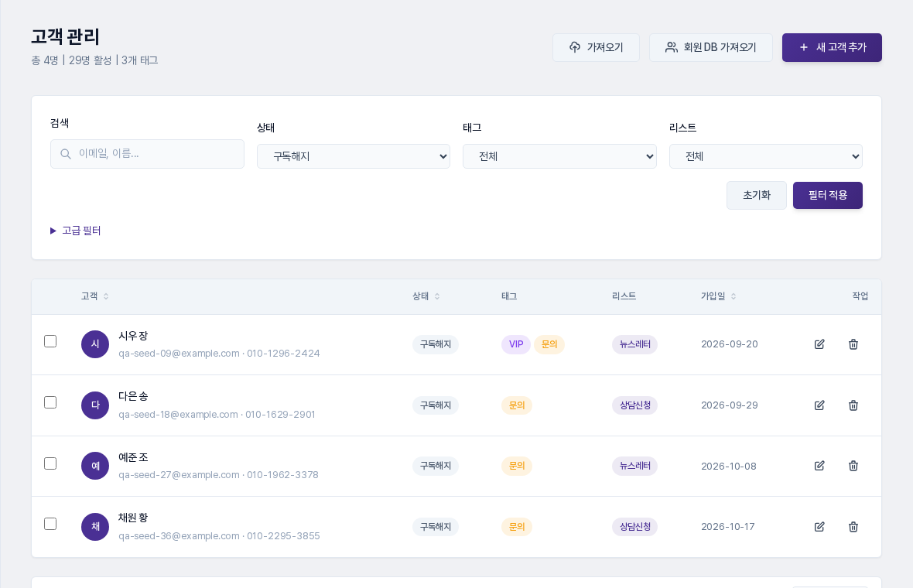Select the checkbox for 시우 장
This screenshot has width=913, height=588.
(50, 341)
